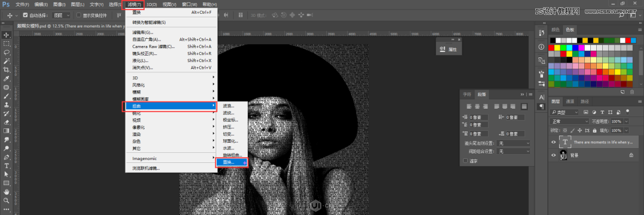Select the Horizontal Type tool
The width and height of the screenshot is (644, 215).
coord(7,166)
